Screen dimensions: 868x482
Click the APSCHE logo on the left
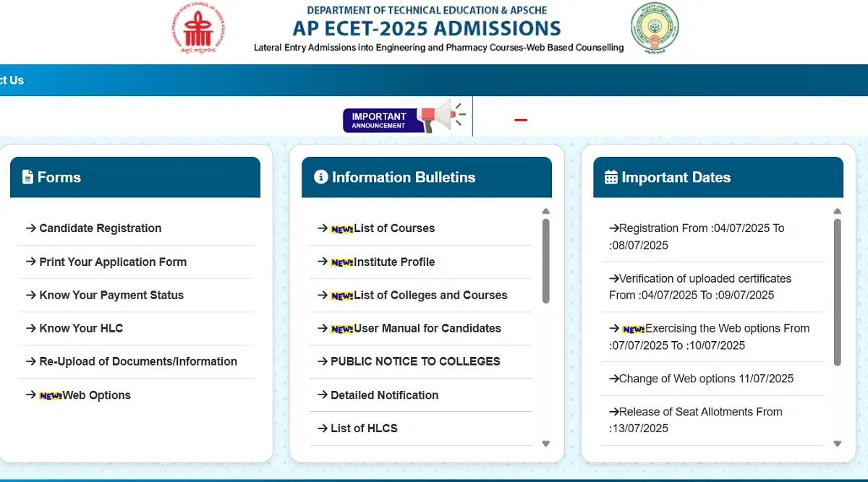[198, 28]
